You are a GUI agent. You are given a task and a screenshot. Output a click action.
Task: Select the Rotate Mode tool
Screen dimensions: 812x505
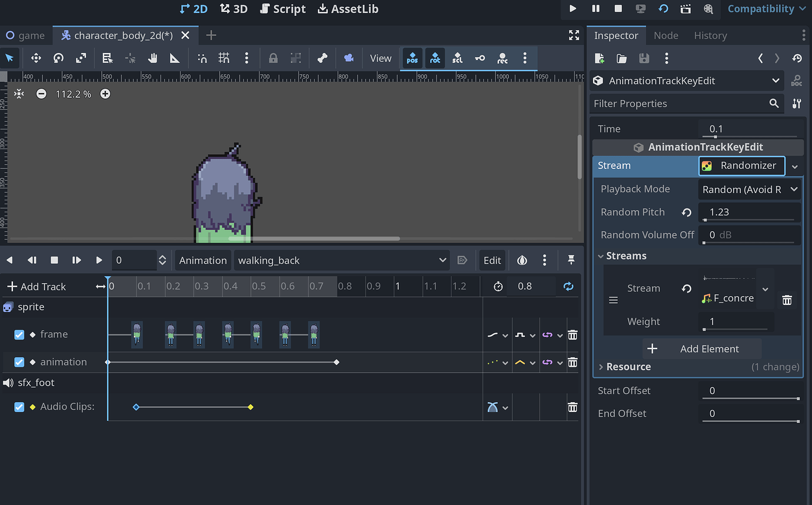click(x=58, y=58)
